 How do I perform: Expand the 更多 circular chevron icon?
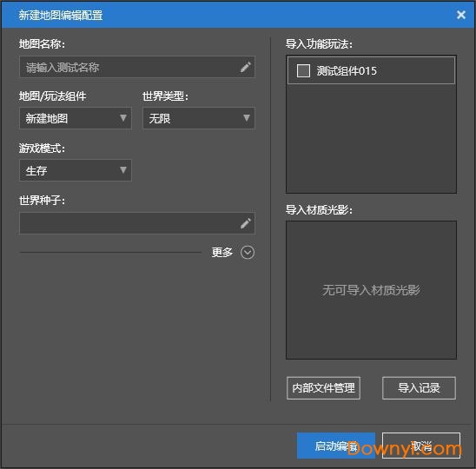[x=248, y=252]
